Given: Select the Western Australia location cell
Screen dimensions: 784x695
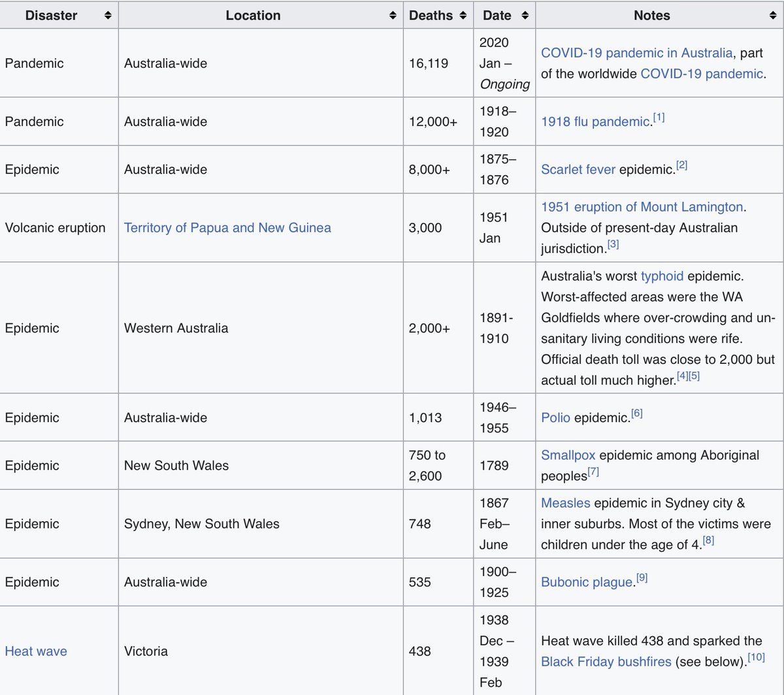Looking at the screenshot, I should coord(261,328).
